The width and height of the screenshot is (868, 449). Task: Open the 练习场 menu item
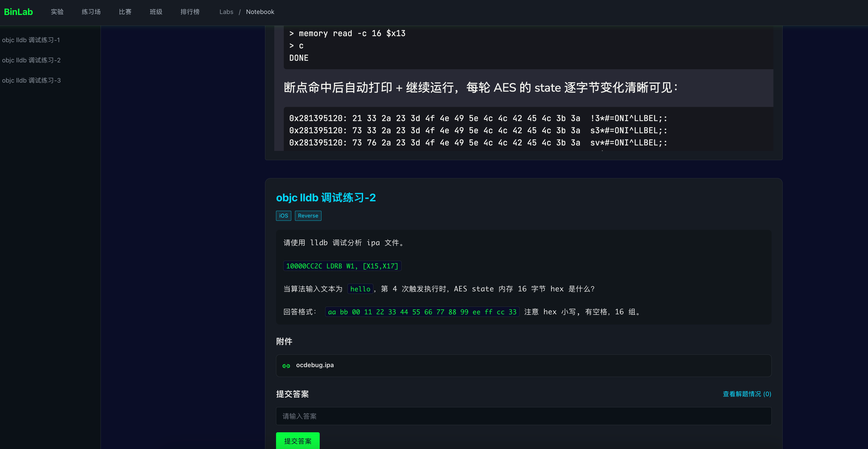click(x=91, y=11)
